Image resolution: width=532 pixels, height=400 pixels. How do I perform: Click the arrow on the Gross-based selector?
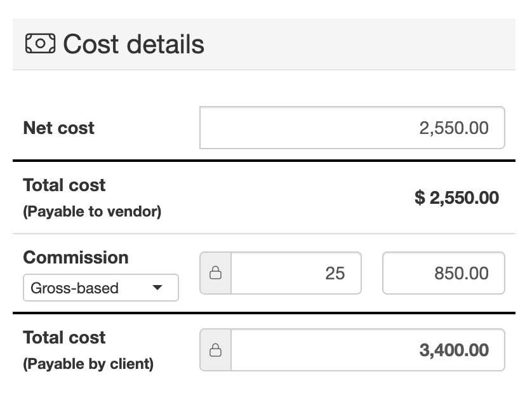[x=158, y=288]
